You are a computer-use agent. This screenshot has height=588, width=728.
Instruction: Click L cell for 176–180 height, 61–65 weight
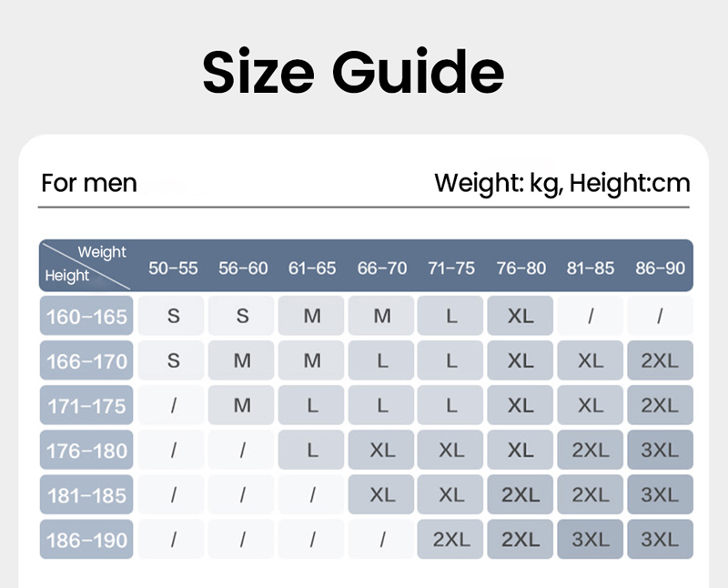[312, 451]
